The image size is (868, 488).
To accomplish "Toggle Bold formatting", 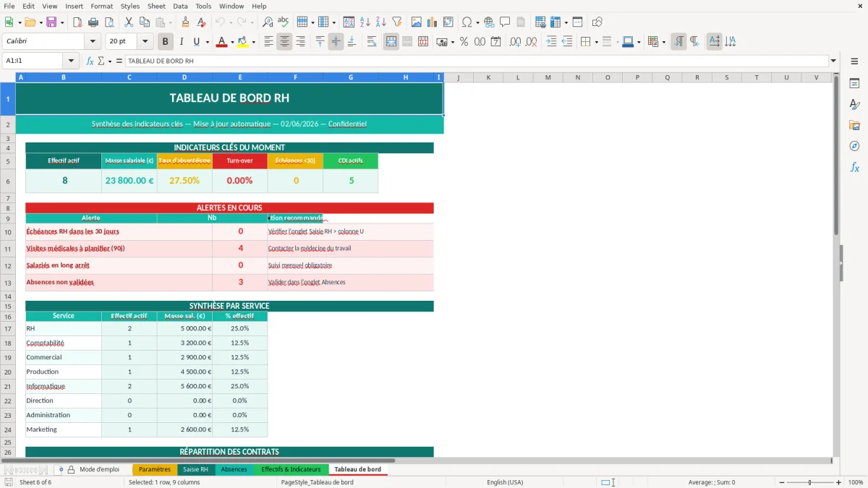I will pyautogui.click(x=166, y=42).
